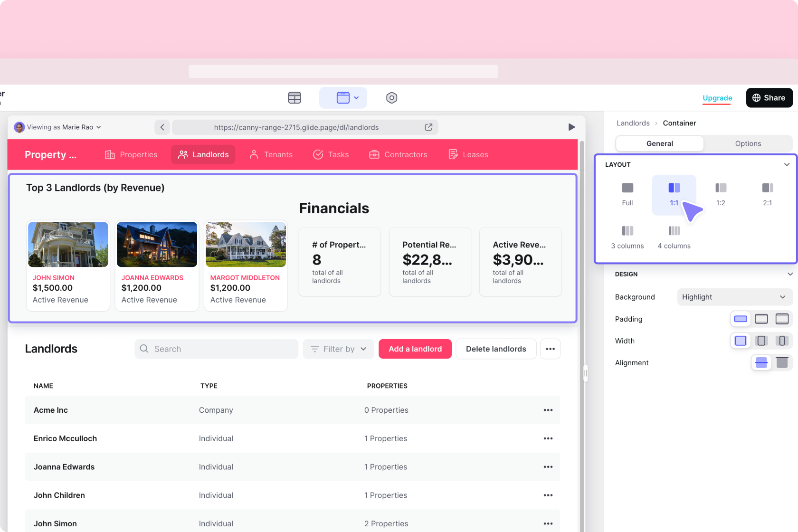Open the Background Highlight dropdown
This screenshot has width=798, height=532.
click(734, 297)
